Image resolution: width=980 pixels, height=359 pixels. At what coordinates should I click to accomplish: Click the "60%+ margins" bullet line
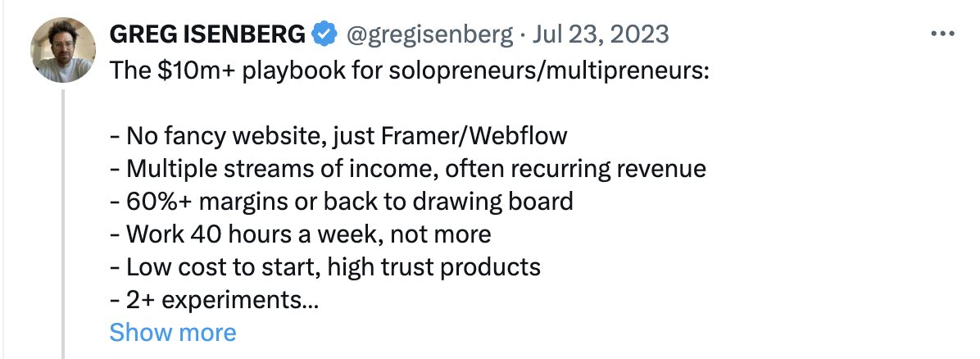pos(340,201)
